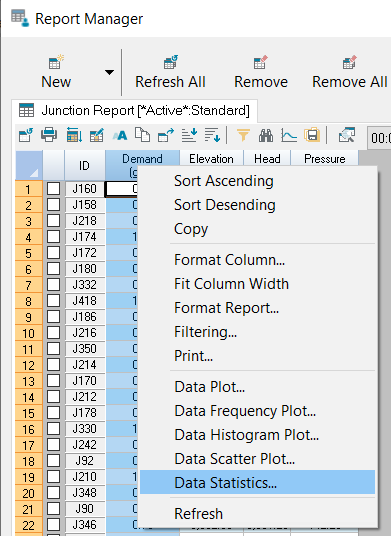Tick the checkbox for junction J332
This screenshot has width=391, height=536.
[53, 285]
